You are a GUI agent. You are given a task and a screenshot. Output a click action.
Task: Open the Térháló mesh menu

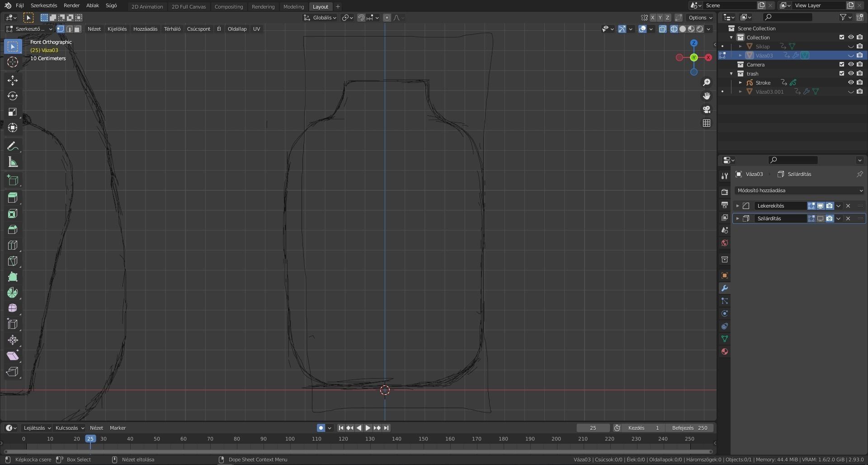(172, 29)
